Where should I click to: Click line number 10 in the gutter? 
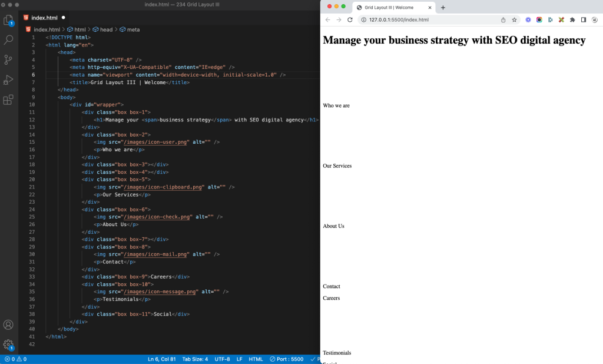pyautogui.click(x=32, y=105)
